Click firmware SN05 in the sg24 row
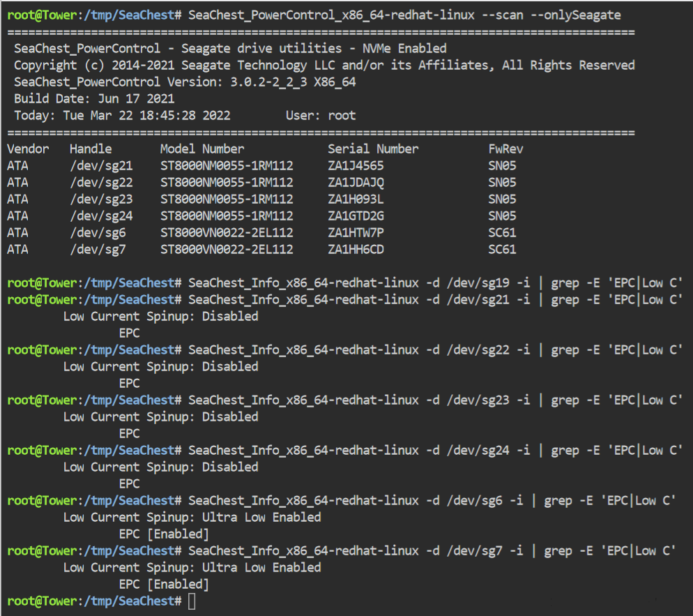 502,216
